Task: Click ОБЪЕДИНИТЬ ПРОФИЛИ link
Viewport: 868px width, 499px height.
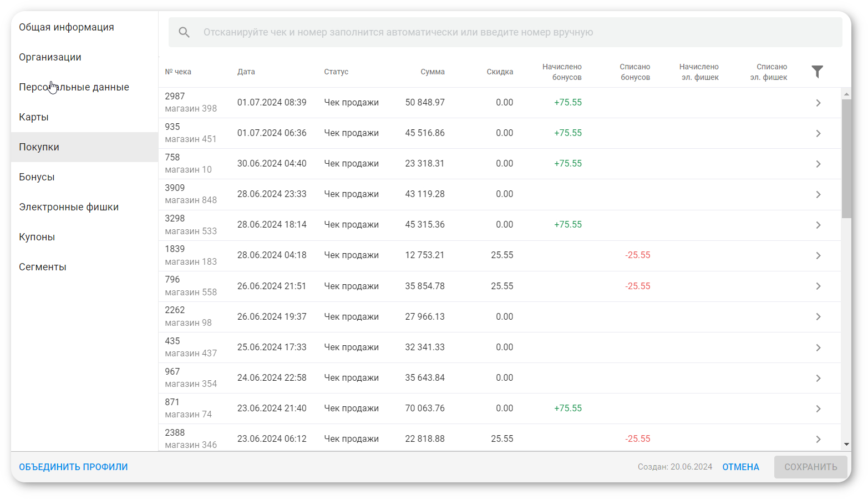Action: pos(73,467)
